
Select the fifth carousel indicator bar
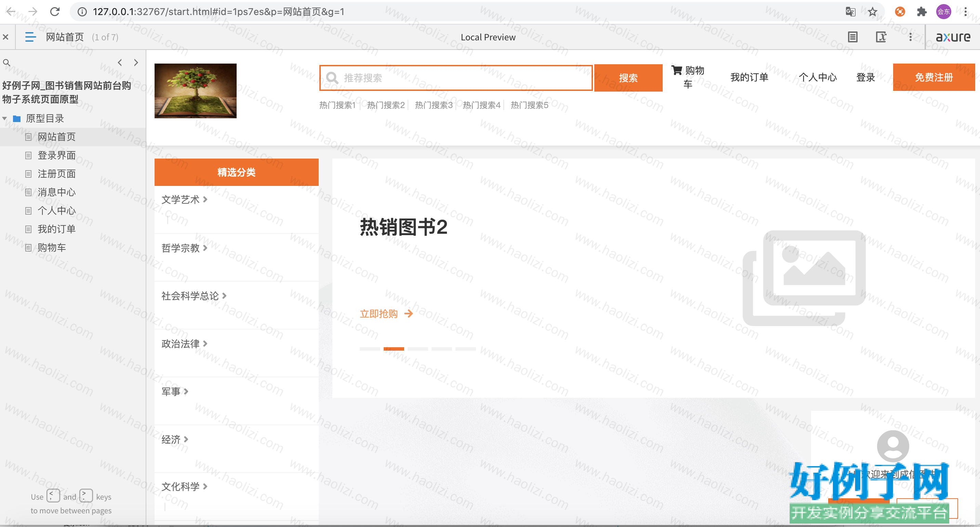(466, 349)
